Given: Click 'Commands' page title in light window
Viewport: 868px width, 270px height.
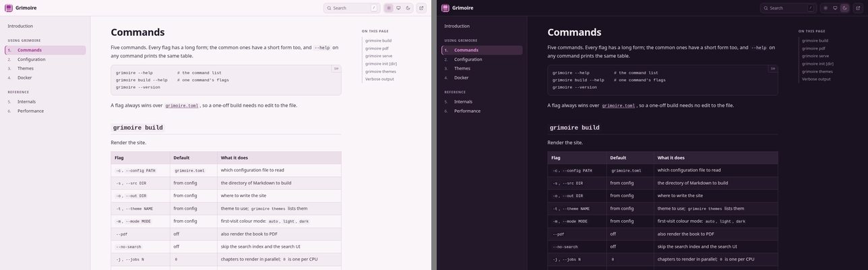Looking at the screenshot, I should pos(137,32).
